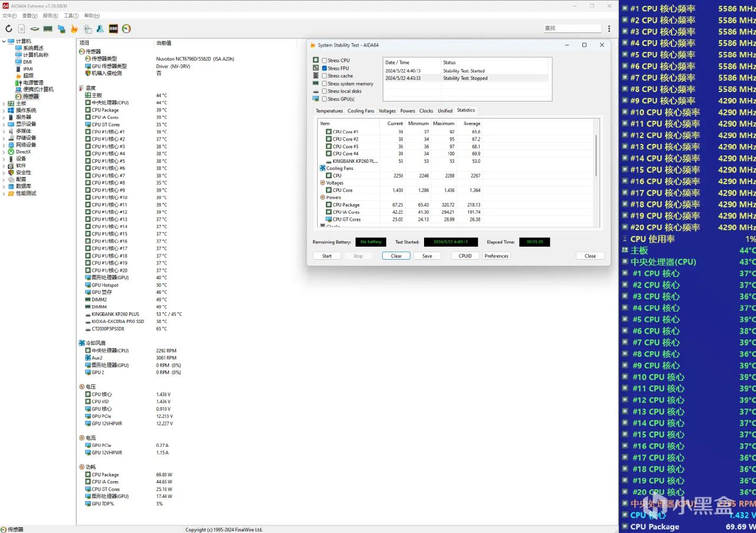Tick the Stress GPU(s) checkbox
Image resolution: width=756 pixels, height=533 pixels.
[324, 99]
